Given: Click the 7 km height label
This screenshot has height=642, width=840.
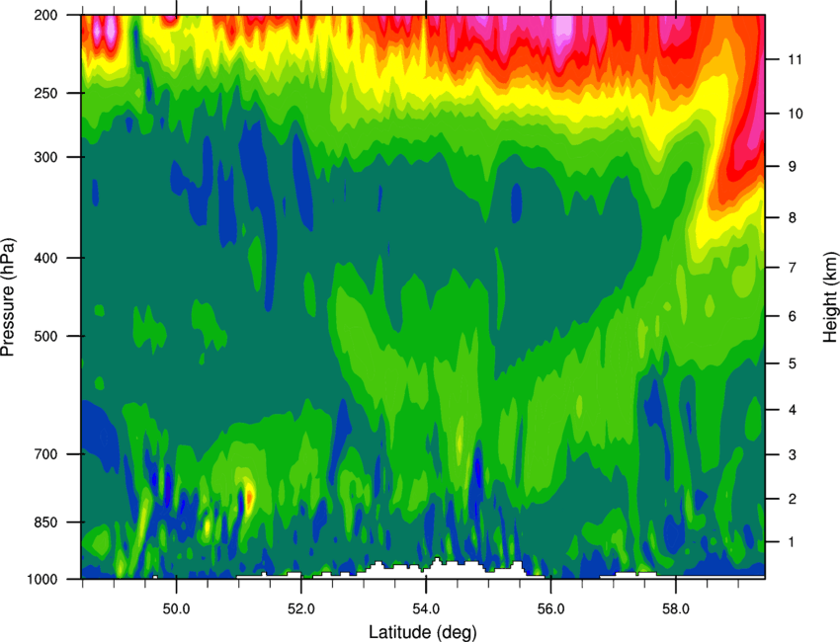Looking at the screenshot, I should (x=793, y=268).
